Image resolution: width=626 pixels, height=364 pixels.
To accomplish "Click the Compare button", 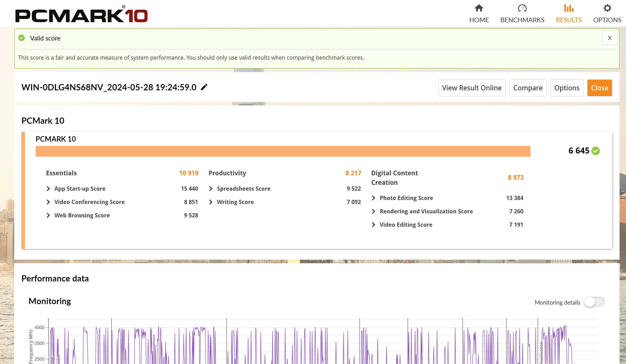I will 528,88.
